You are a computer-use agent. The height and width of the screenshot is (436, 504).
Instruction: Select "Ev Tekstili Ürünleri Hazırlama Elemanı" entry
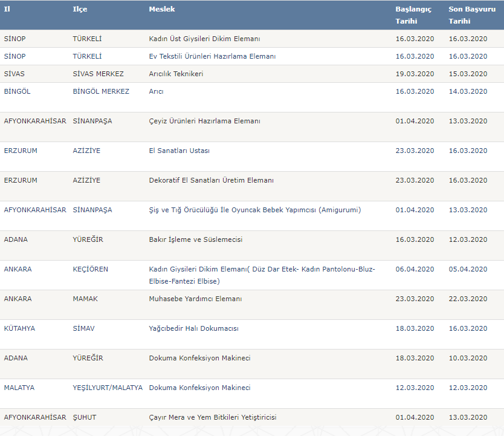click(x=212, y=56)
